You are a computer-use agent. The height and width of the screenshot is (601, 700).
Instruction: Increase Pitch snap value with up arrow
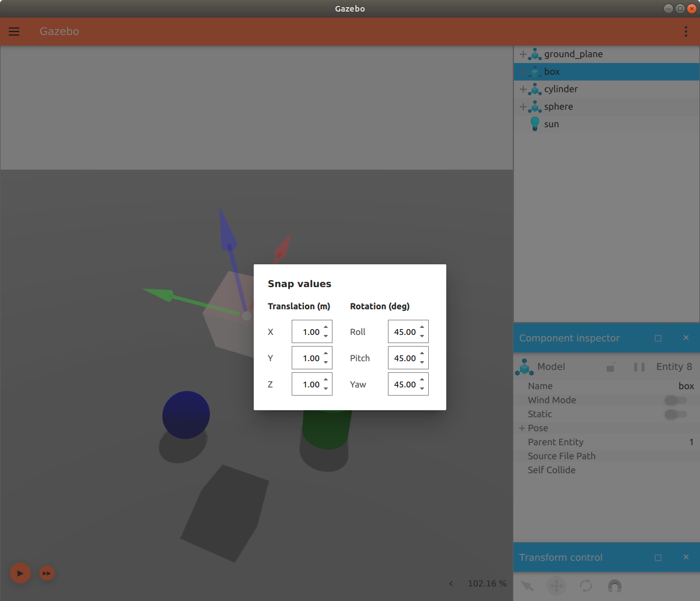[422, 353]
